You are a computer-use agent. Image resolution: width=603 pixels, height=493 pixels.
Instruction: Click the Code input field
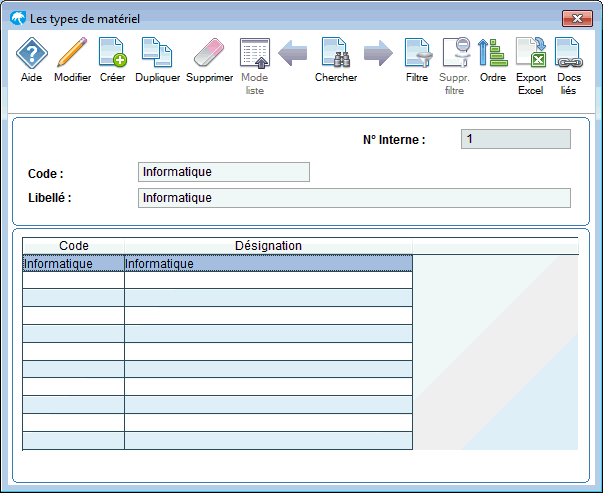coord(224,172)
